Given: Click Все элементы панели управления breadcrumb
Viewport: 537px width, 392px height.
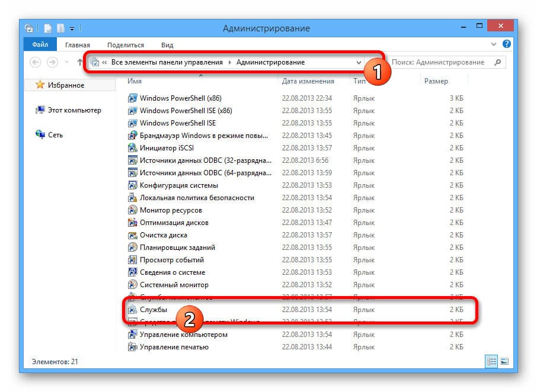Looking at the screenshot, I should tap(167, 62).
